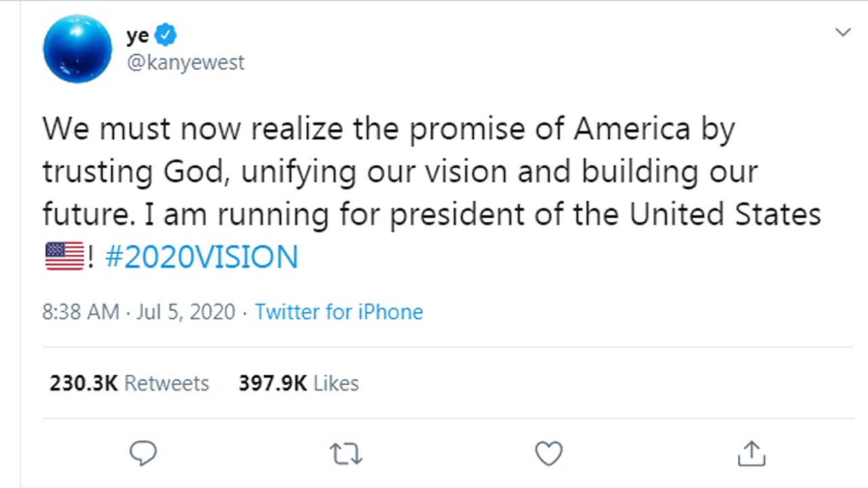
Task: Expand the tweet options chevron menu
Action: (842, 32)
